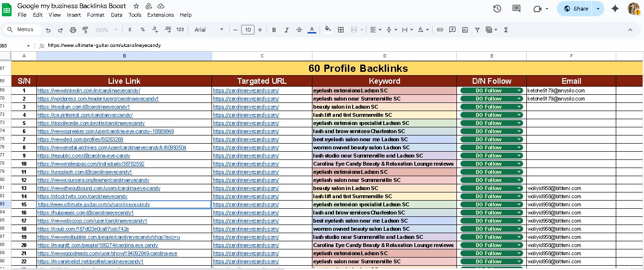Image resolution: width=644 pixels, height=270 pixels.
Task: Click the Print icon
Action: pyautogui.click(x=73, y=30)
